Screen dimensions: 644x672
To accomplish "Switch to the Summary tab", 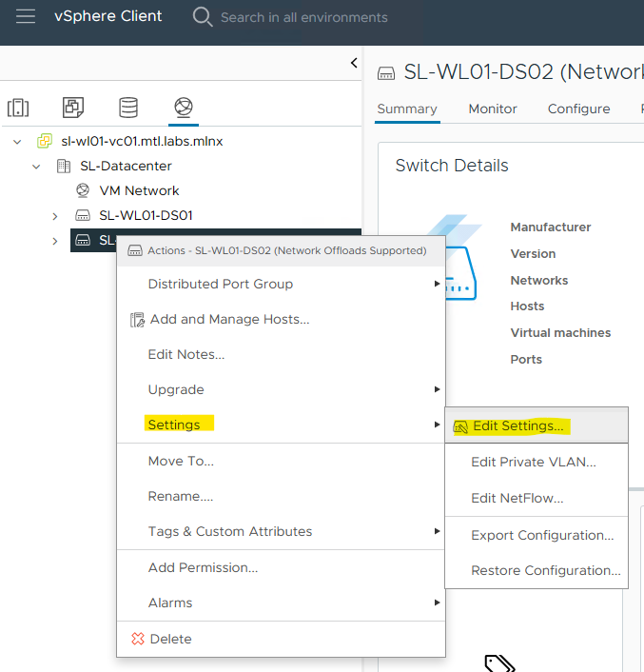I will [407, 109].
